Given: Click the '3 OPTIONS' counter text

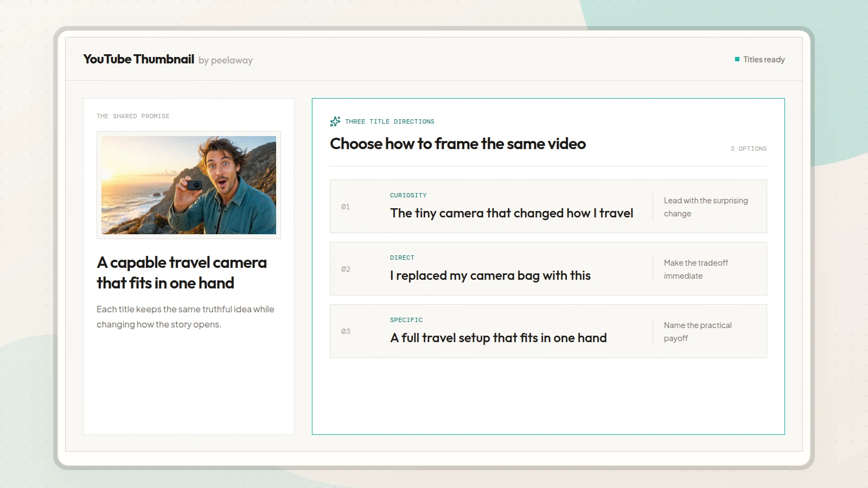Looking at the screenshot, I should (749, 149).
